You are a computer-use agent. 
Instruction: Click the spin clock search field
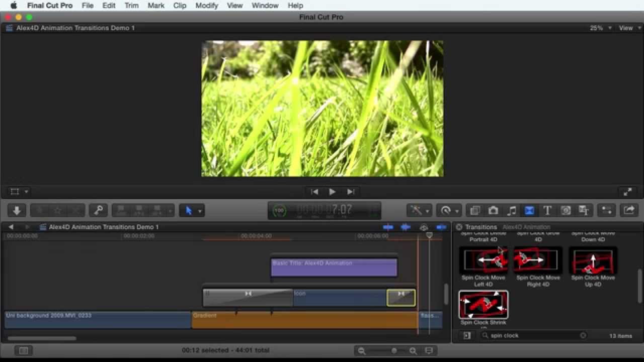point(533,335)
